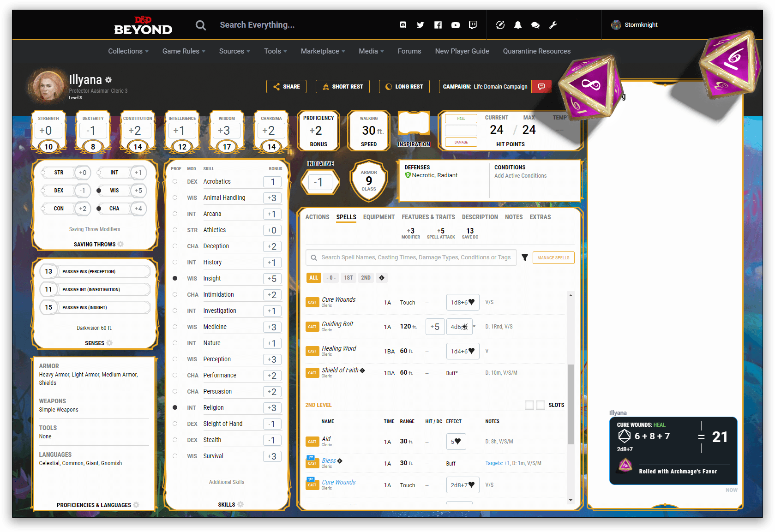Toggle Insight skill proficiency dot
Image resolution: width=775 pixels, height=532 pixels.
click(x=175, y=278)
